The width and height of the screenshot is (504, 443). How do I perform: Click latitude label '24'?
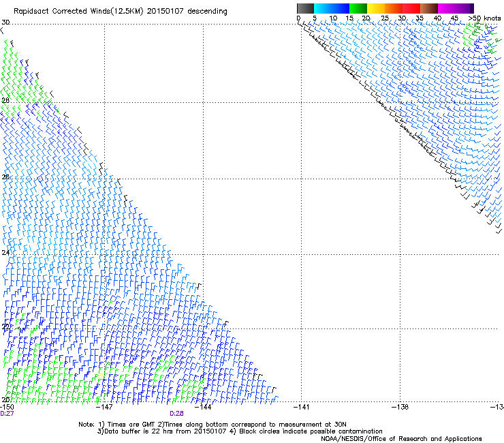5,253
